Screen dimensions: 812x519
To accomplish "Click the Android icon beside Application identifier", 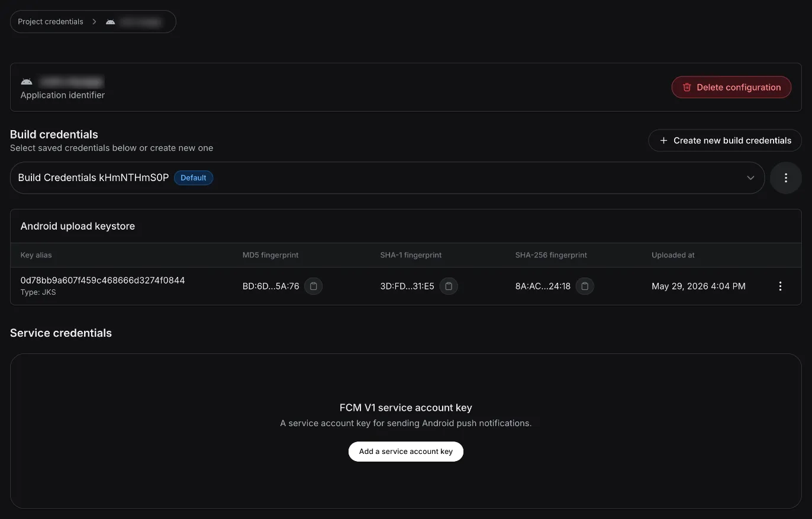I will (x=27, y=82).
